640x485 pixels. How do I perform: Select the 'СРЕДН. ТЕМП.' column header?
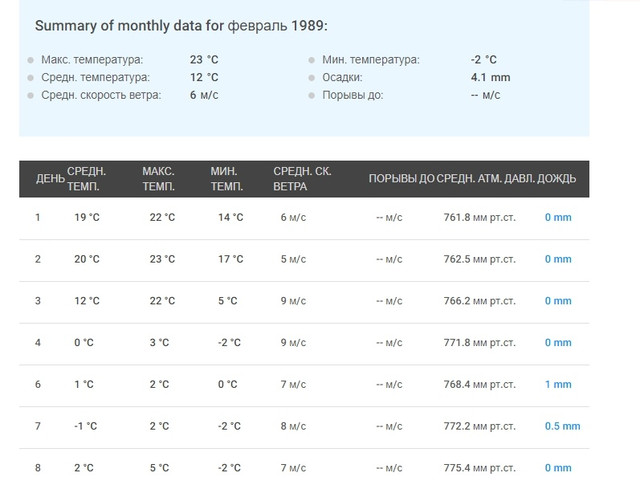coord(87,179)
